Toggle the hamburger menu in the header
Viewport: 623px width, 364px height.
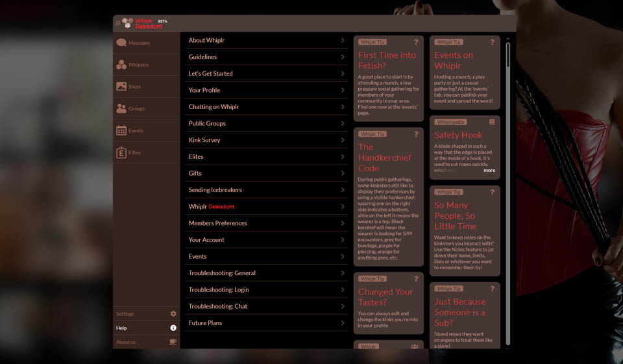click(117, 23)
